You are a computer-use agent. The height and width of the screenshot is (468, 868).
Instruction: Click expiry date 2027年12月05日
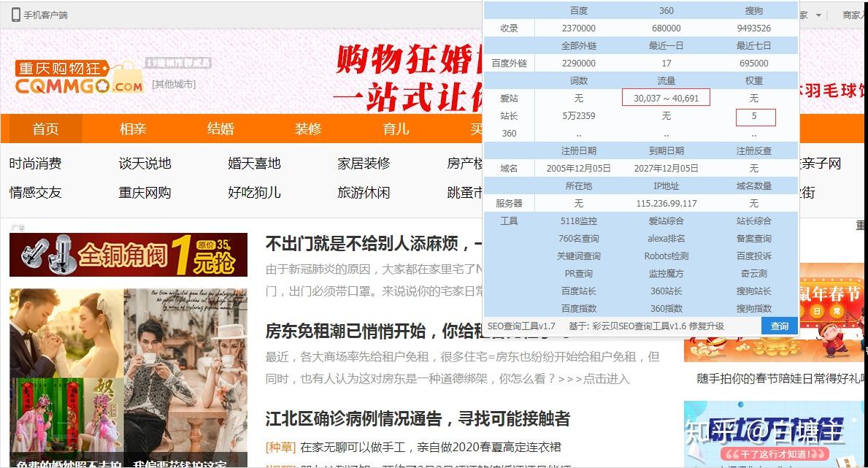coord(666,169)
